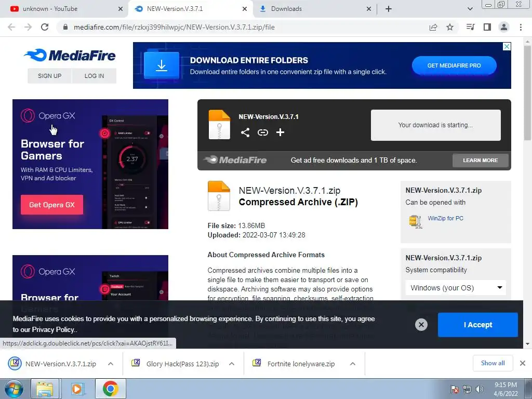Screen dimensions: 532x399
Task: Click the WinZip for PC icon
Action: point(416,221)
